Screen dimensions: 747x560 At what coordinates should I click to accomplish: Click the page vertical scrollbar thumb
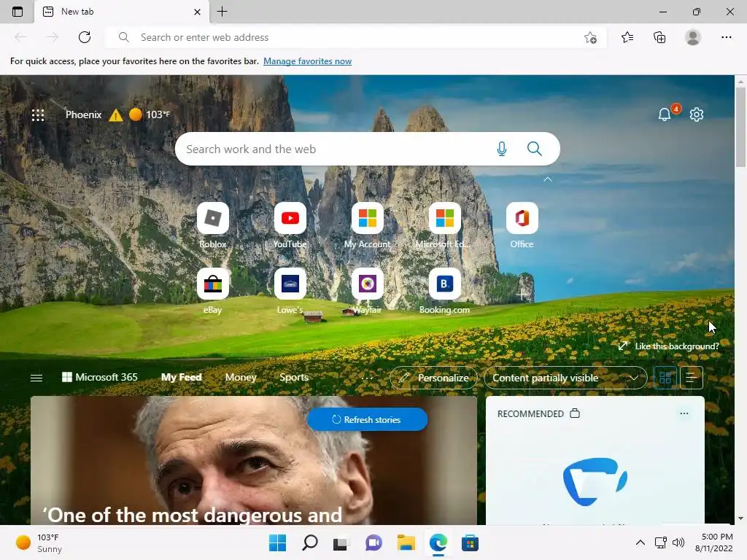(x=741, y=127)
